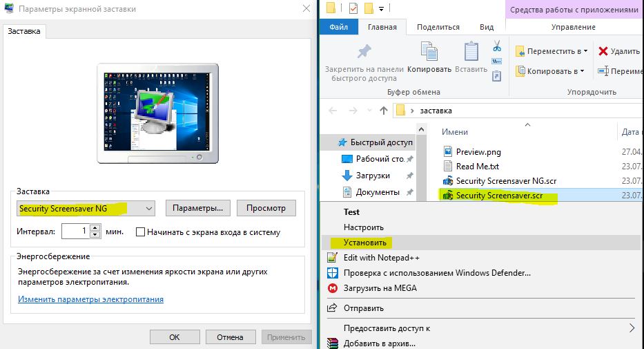Click the Up arrow in Explorer navigation
The height and width of the screenshot is (349, 644).
(384, 110)
